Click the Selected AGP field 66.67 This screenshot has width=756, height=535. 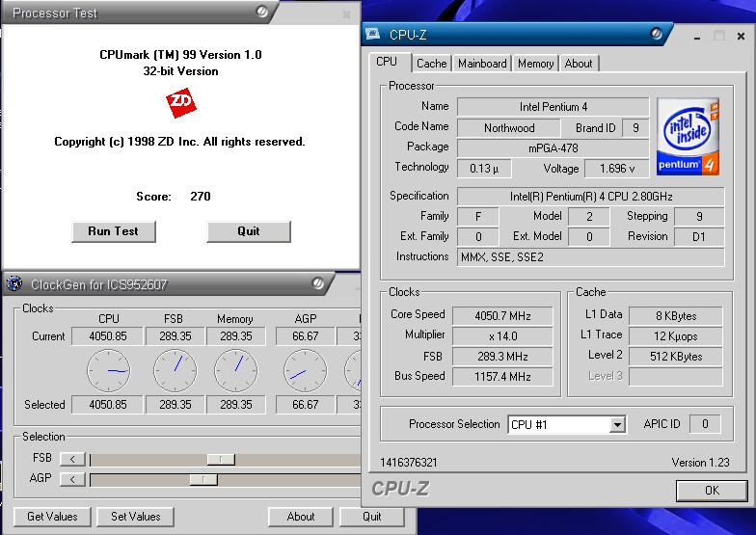pyautogui.click(x=305, y=405)
